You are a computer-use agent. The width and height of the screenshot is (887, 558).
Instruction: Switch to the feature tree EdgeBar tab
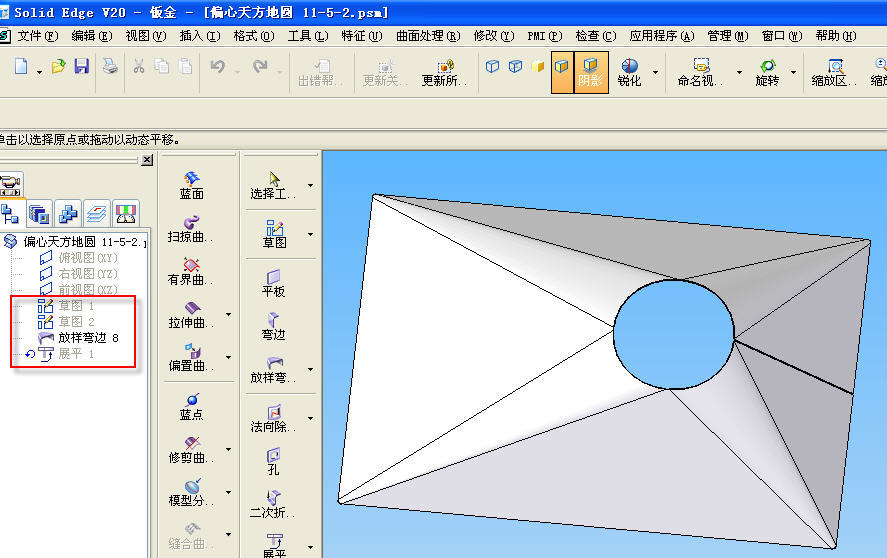coord(10,213)
